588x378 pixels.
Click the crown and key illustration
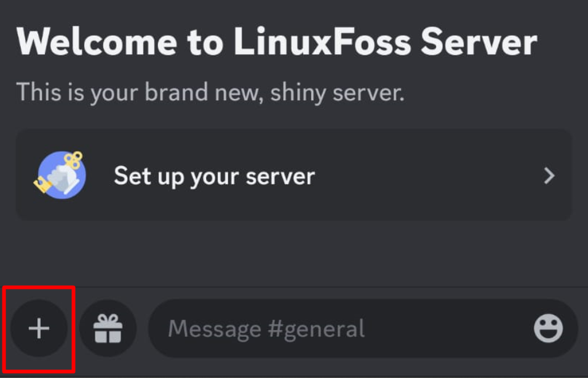[61, 175]
